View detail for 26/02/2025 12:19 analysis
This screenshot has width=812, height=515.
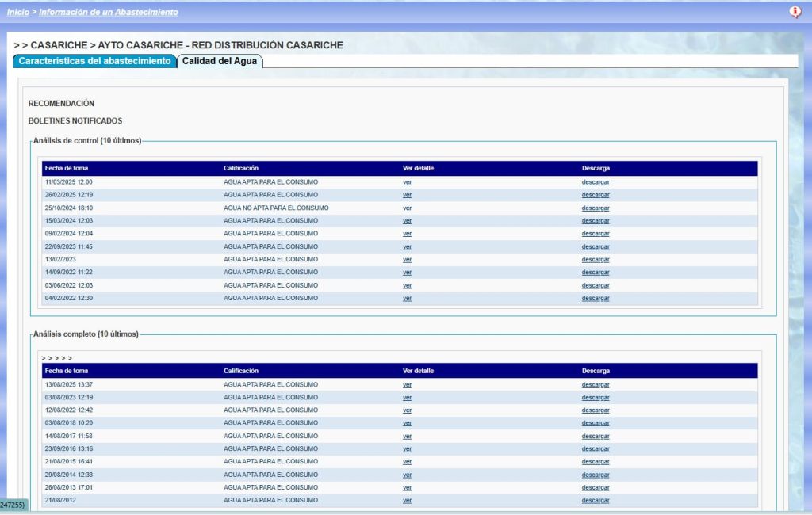407,195
